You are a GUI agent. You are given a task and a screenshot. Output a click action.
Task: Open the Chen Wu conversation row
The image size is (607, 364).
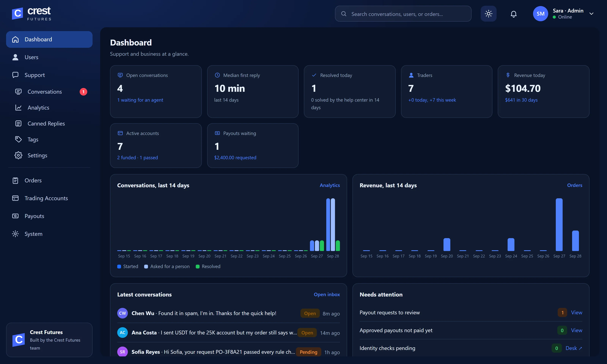228,313
